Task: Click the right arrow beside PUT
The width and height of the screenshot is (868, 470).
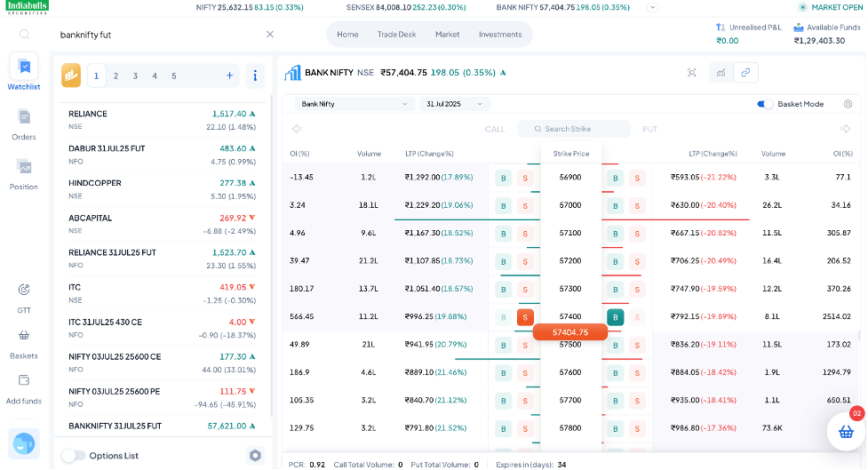Action: 845,129
